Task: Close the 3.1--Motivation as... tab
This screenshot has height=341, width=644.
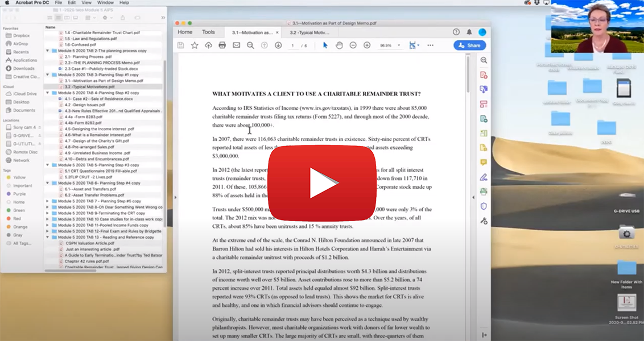Action: 277,32
